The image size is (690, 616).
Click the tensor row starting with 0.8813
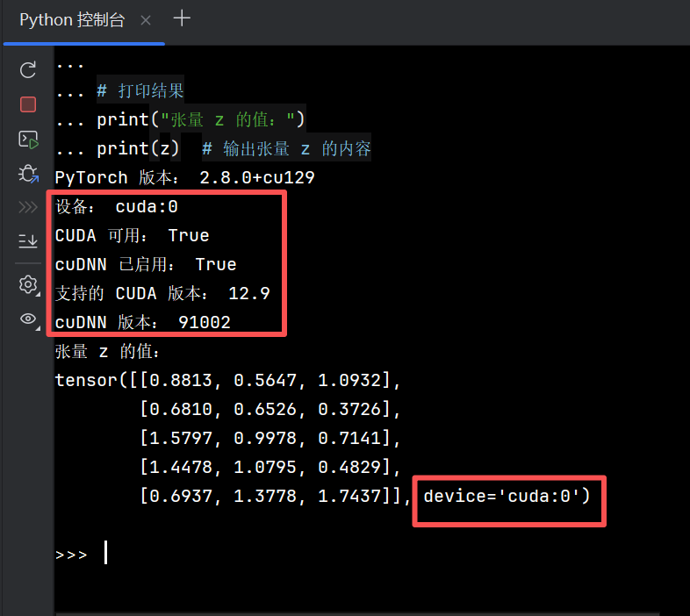point(227,381)
